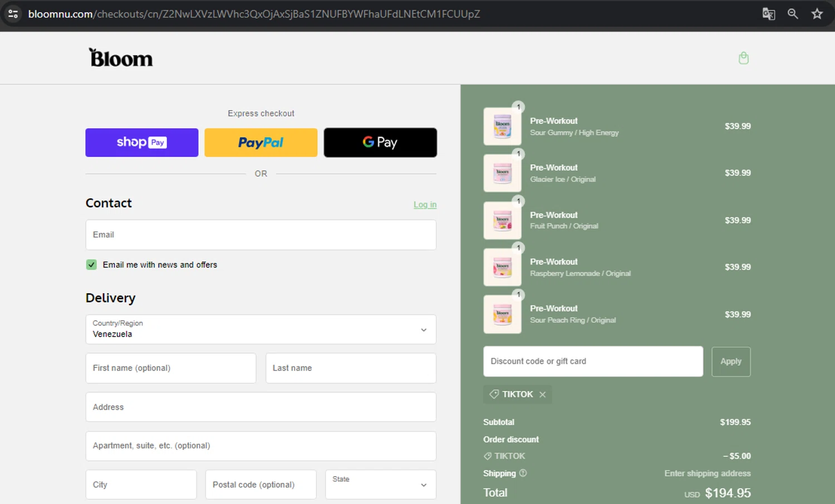Expand the Country/Region dropdown
This screenshot has width=835, height=504.
(261, 329)
